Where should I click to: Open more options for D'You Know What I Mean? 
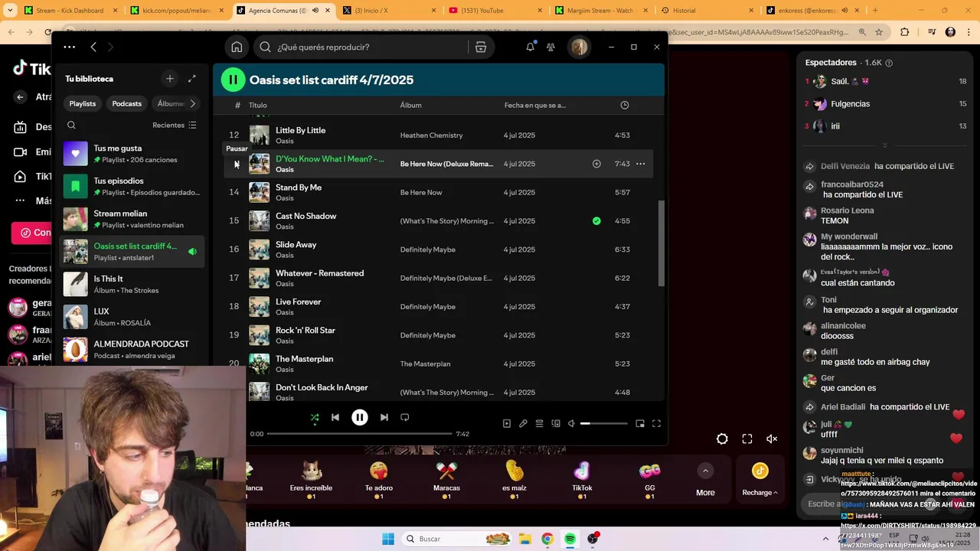641,164
